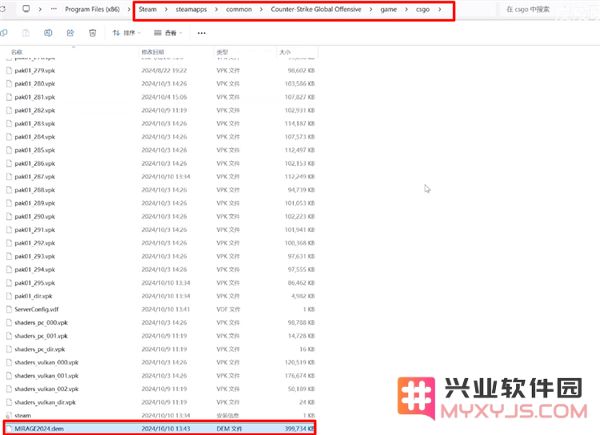Viewport: 600px width, 435px height.
Task: Open the 排序 (Sort) dropdown
Action: coord(127,33)
